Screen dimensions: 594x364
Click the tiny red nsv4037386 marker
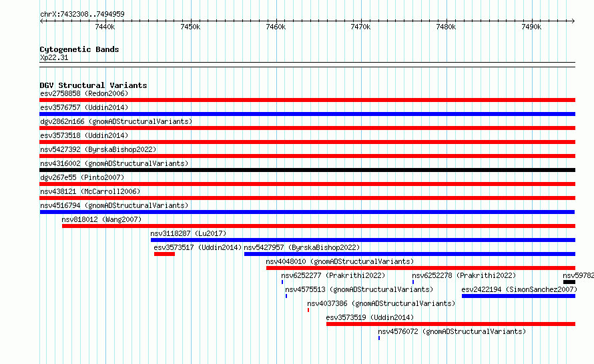308,310
